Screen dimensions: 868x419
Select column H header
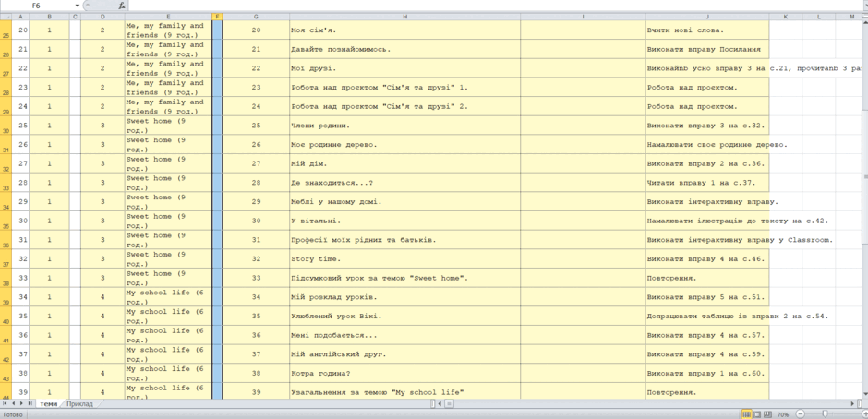click(x=404, y=18)
